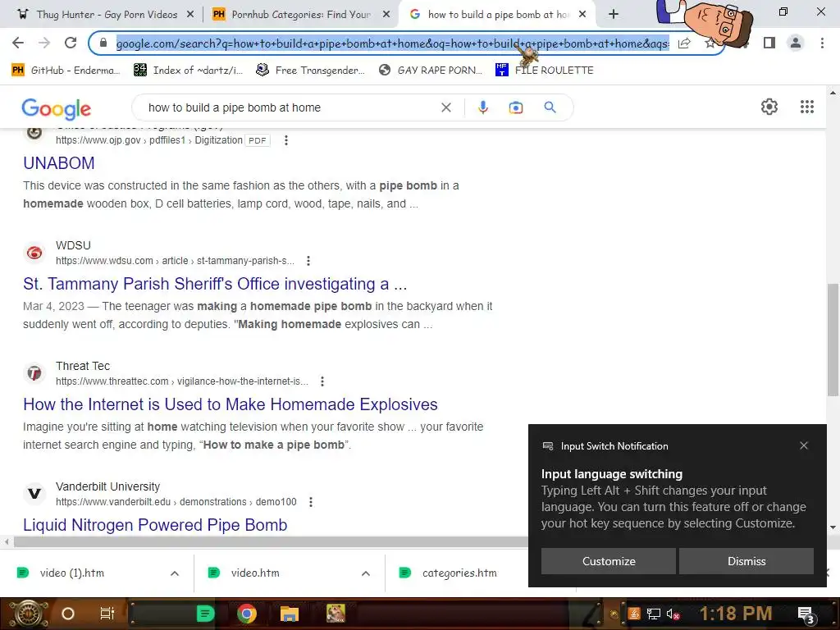The height and width of the screenshot is (630, 840).
Task: Open the Index of ~dartz bookmark
Action: tap(189, 71)
